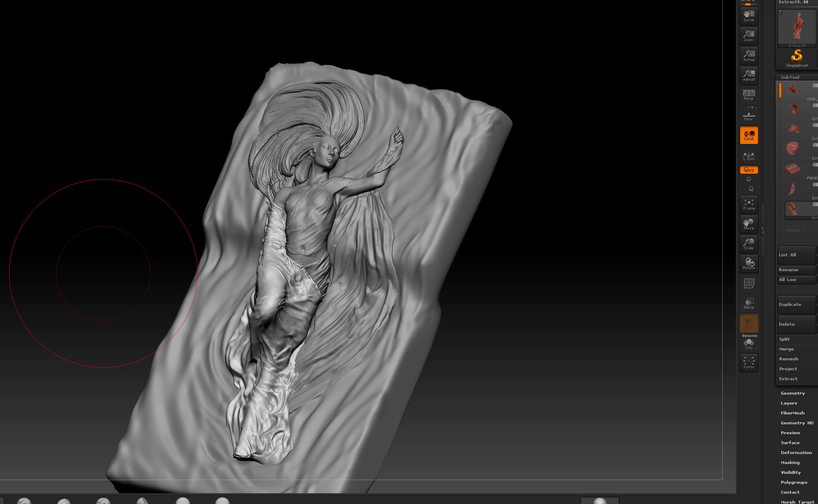Select the SimpleBrush tool
Viewport: 818px width, 504px height.
(797, 58)
